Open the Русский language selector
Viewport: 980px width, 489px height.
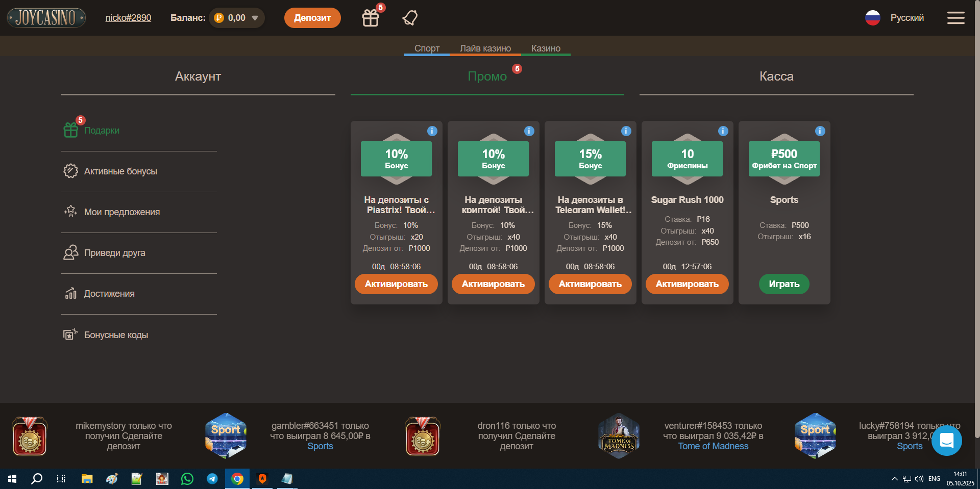(895, 18)
